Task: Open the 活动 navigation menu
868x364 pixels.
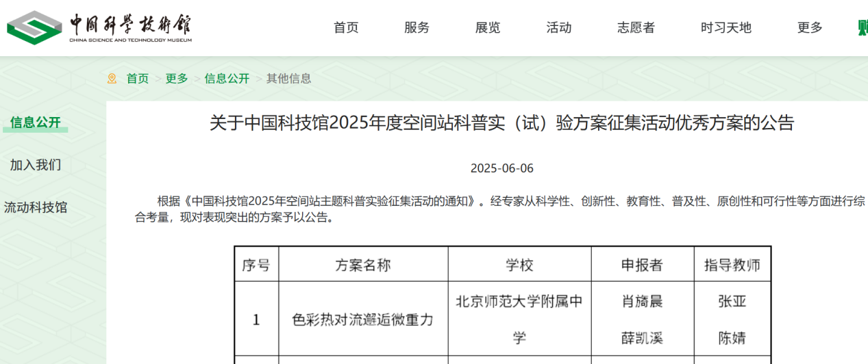Action: (x=559, y=27)
